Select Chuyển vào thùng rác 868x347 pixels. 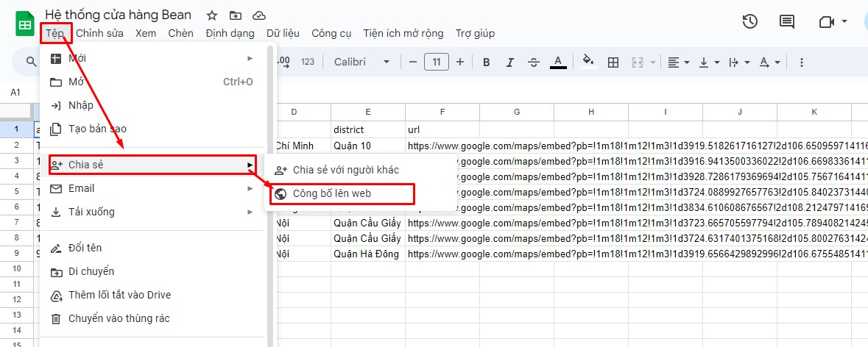152,318
